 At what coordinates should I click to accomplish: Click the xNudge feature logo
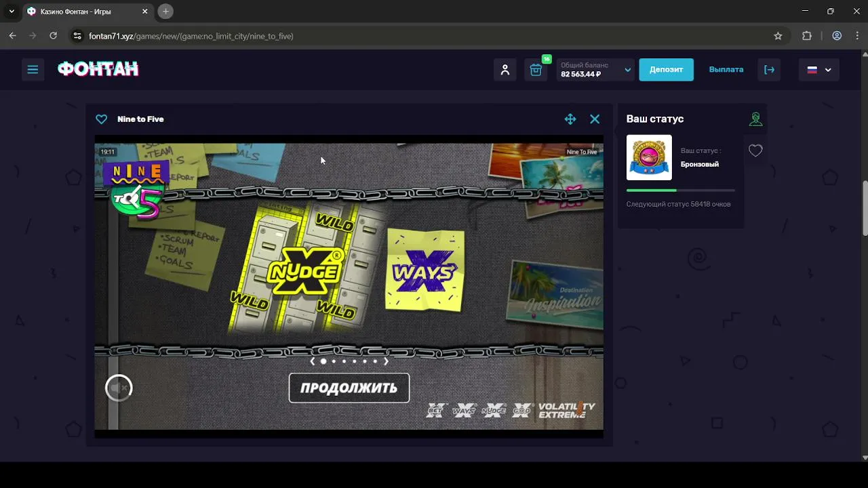point(305,271)
